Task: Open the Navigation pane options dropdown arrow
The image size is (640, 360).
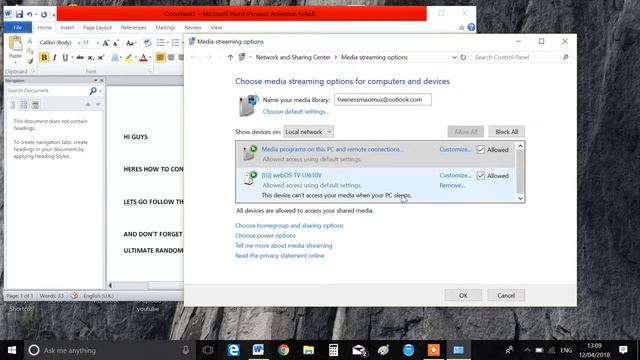Action: (x=96, y=80)
